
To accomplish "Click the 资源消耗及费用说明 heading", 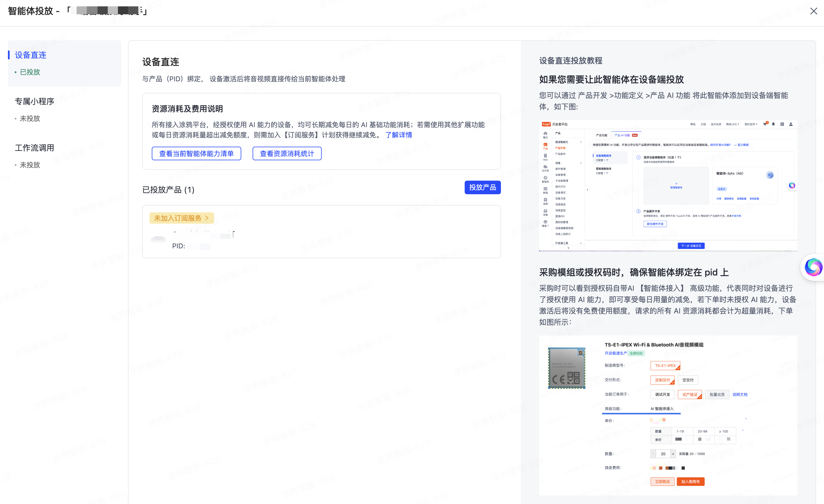I will 187,109.
